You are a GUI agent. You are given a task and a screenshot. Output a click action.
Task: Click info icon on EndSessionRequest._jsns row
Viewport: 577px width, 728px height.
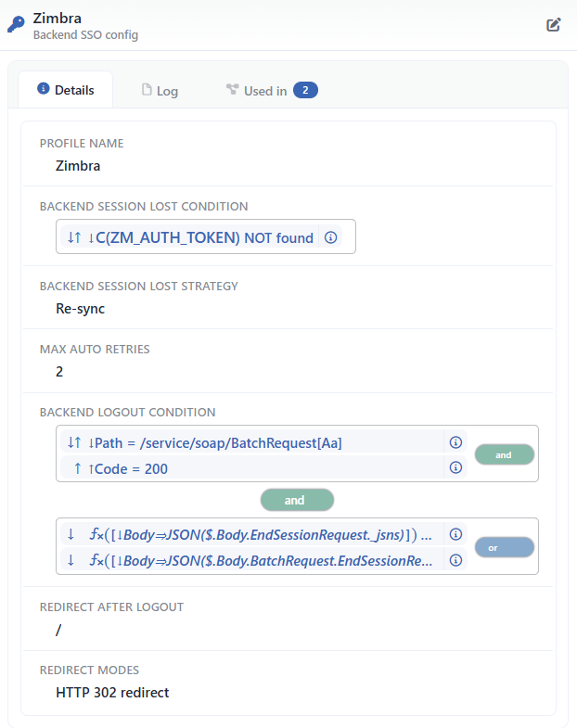pos(455,534)
